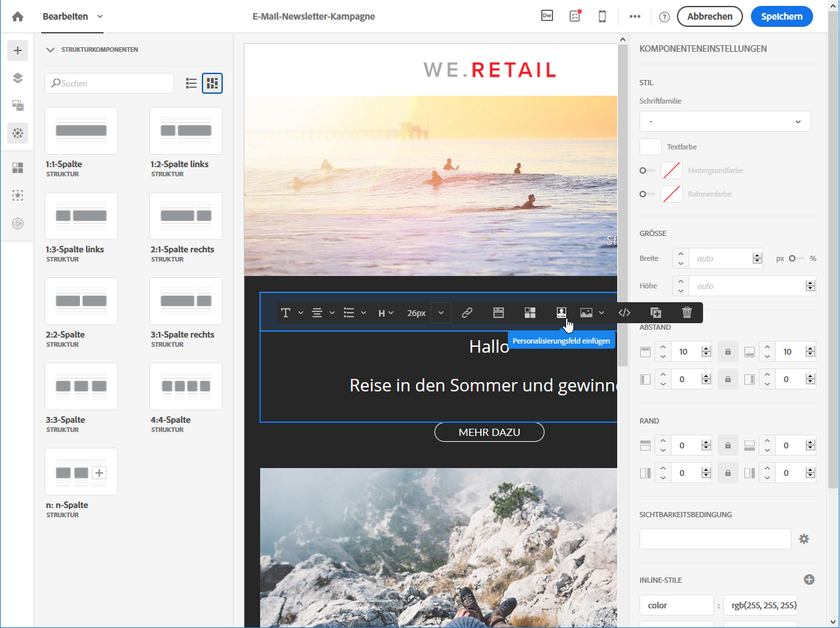Collapse the Strukturkomponenten section
This screenshot has width=840, height=628.
tap(50, 50)
